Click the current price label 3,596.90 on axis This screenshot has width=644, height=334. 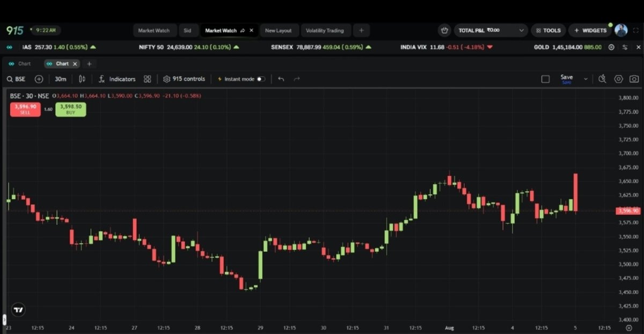tap(628, 210)
